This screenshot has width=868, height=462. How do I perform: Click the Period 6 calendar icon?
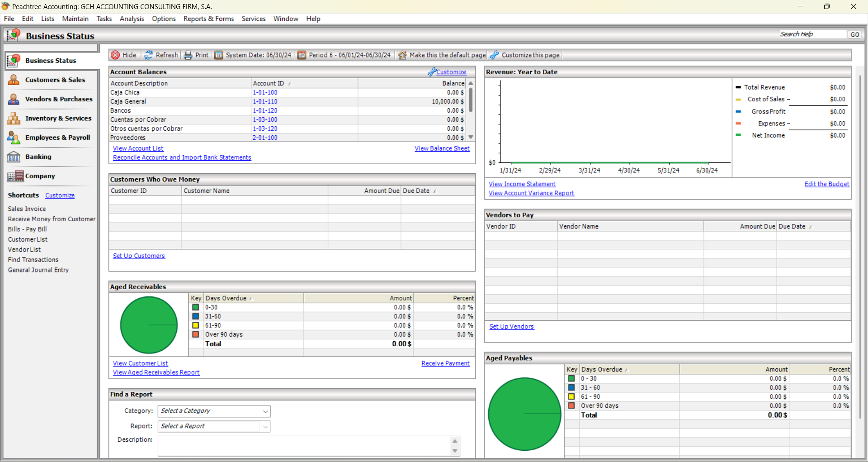302,55
